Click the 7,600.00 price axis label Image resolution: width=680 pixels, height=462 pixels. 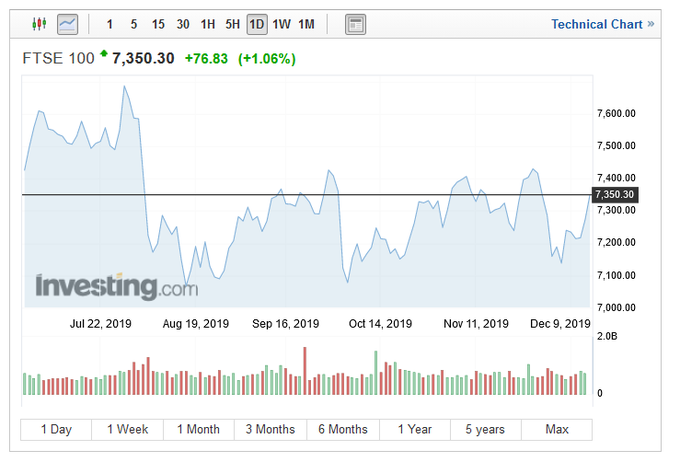pyautogui.click(x=616, y=114)
